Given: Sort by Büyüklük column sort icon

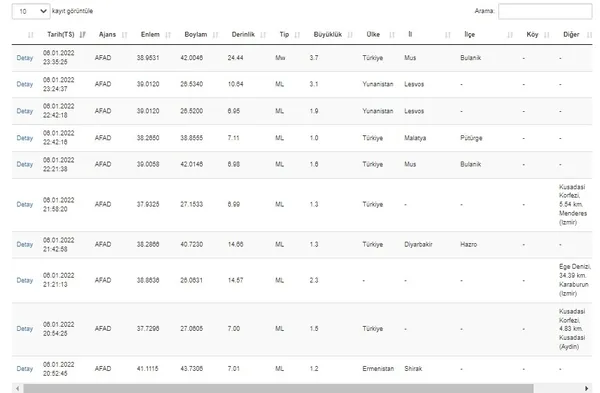Looking at the screenshot, I should click(x=350, y=35).
